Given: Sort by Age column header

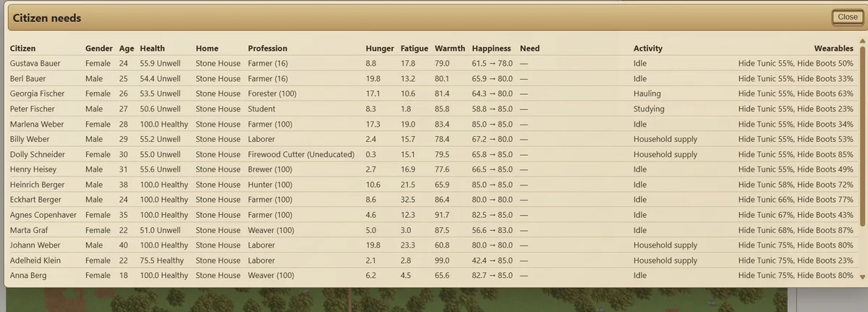Looking at the screenshot, I should pos(127,49).
